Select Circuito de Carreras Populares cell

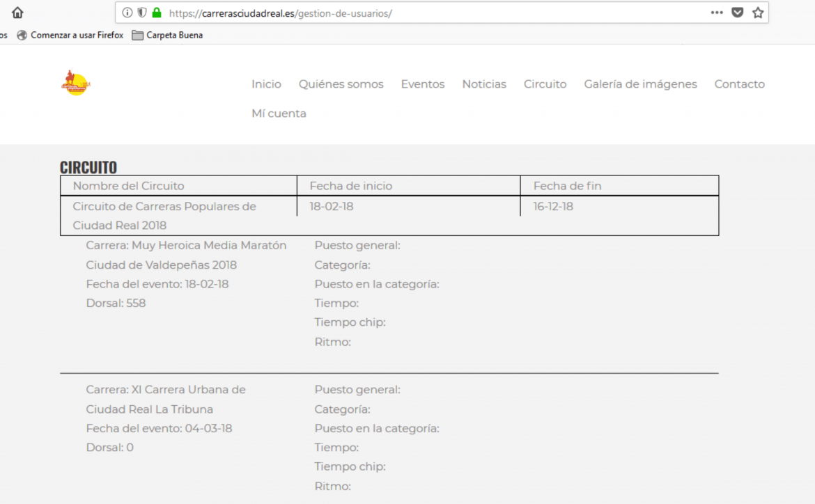coord(178,216)
